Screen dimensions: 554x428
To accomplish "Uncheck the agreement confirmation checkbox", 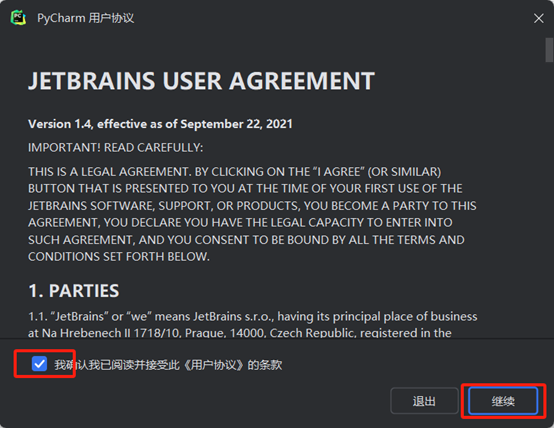I will point(39,364).
